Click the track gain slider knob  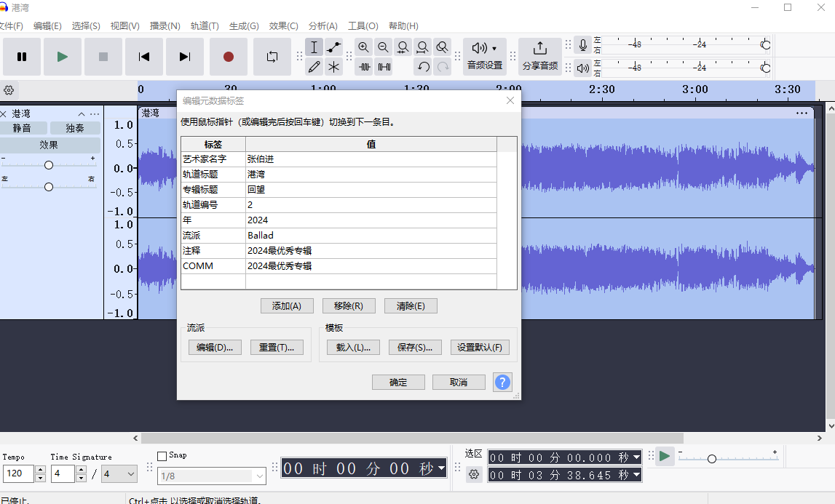click(49, 165)
